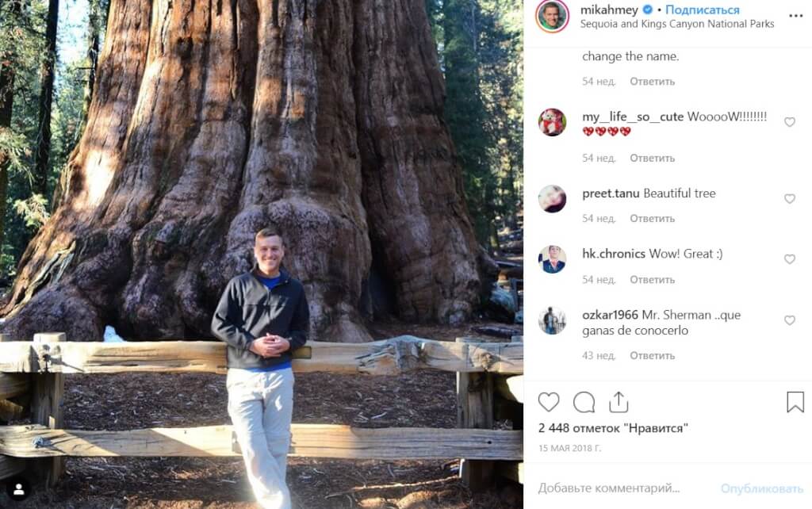Viewport: 812px width, 509px height.
Task: Open the mikahmey username link
Action: [608, 10]
